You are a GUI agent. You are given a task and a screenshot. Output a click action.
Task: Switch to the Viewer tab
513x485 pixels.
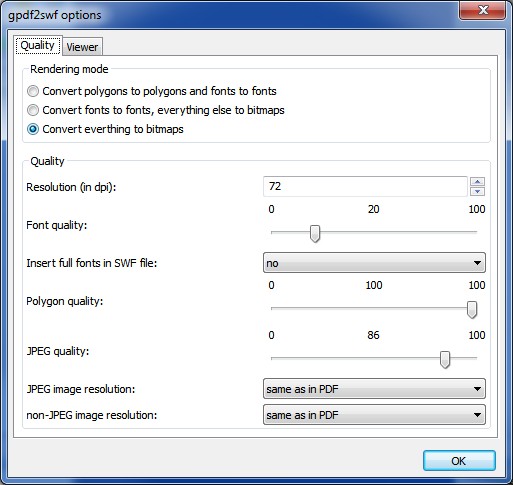[82, 47]
